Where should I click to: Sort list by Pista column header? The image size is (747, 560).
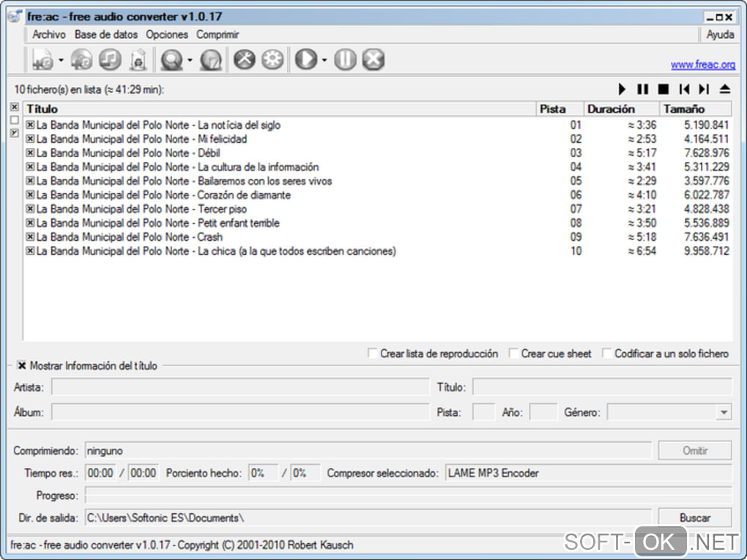click(560, 109)
